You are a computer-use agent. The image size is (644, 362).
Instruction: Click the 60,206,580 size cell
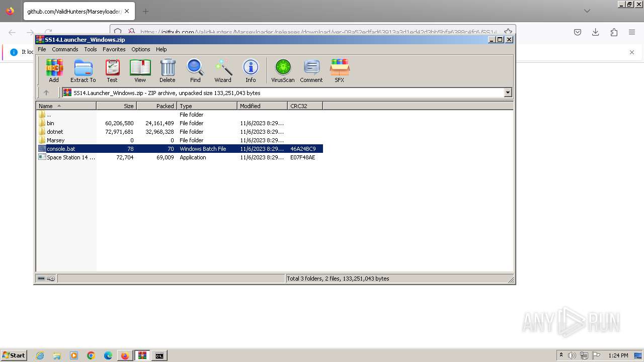119,123
